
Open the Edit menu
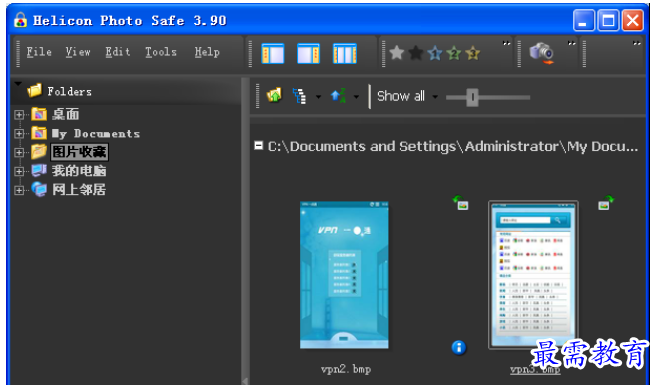pyautogui.click(x=117, y=52)
